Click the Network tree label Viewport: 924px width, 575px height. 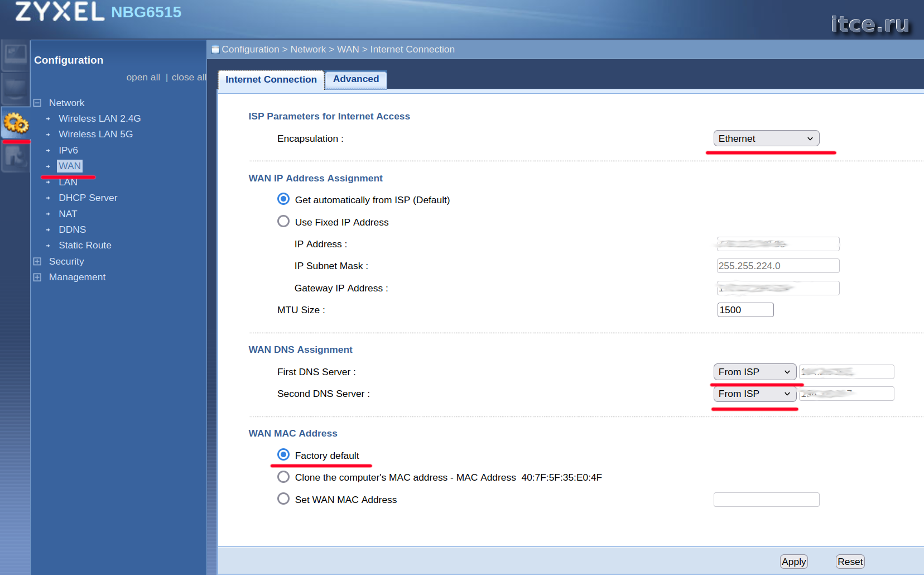click(x=67, y=103)
